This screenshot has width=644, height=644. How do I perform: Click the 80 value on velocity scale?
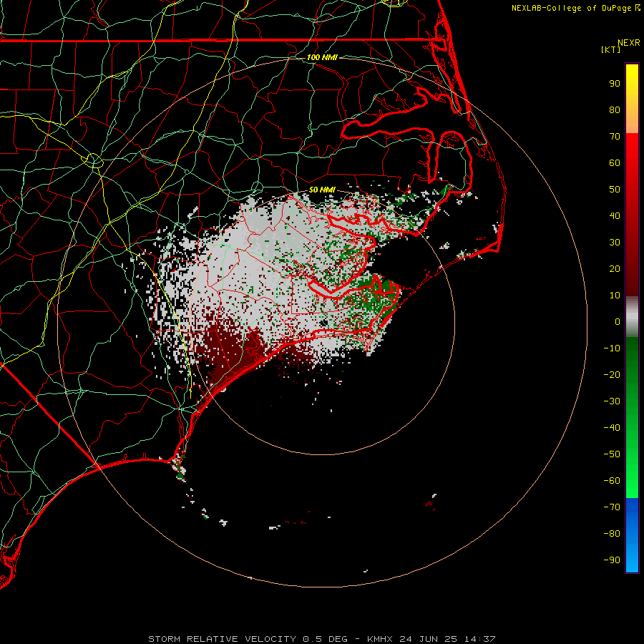point(615,110)
